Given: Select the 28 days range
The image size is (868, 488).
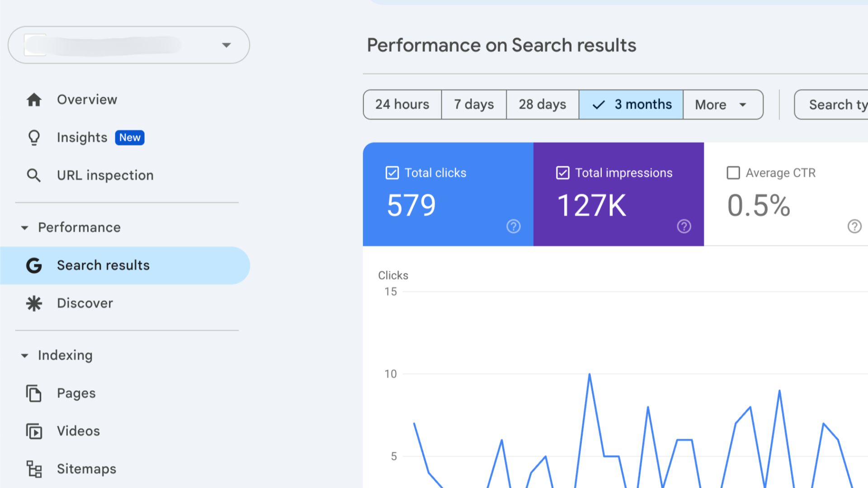Looking at the screenshot, I should tap(542, 104).
